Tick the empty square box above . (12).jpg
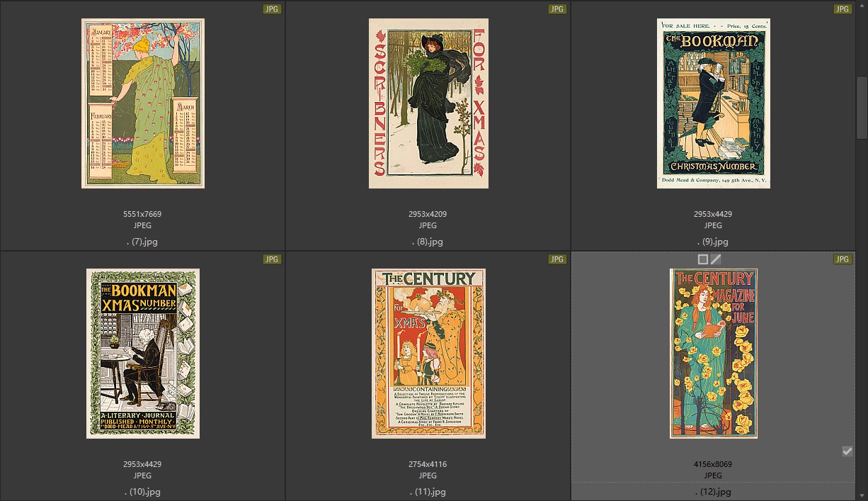The image size is (868, 501). click(702, 259)
